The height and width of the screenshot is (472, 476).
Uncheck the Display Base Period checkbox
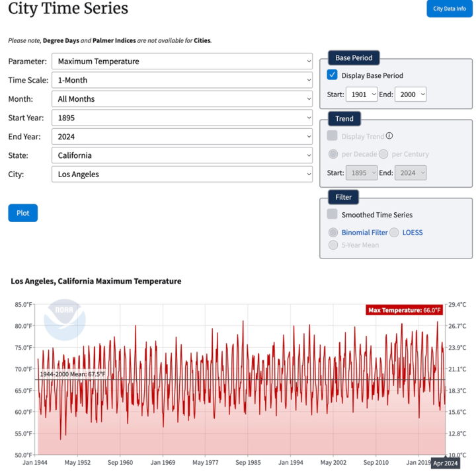pos(333,75)
